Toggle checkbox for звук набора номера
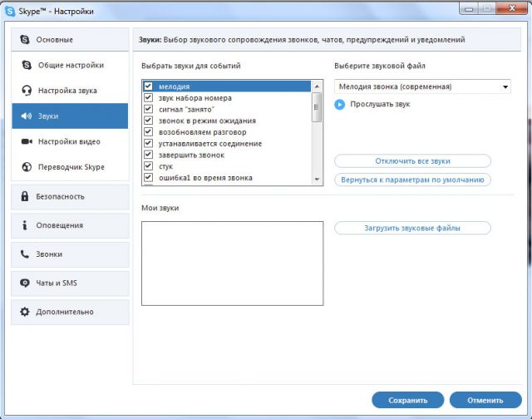The height and width of the screenshot is (419, 532). [148, 97]
